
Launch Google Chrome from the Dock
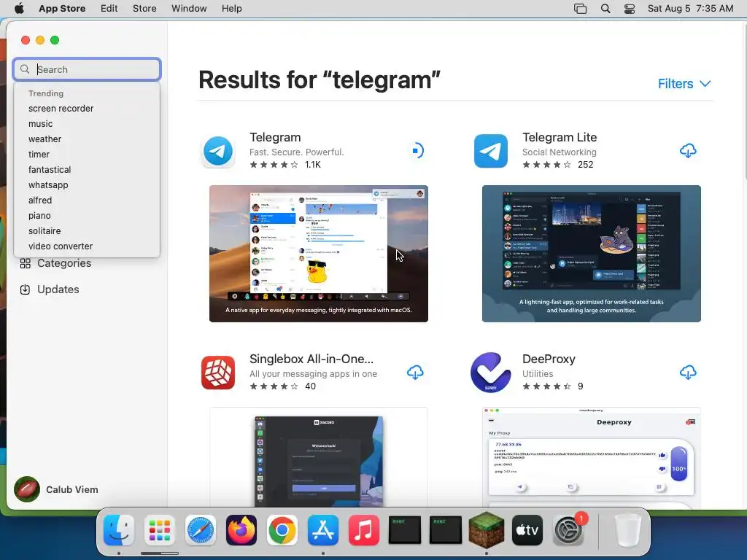(282, 530)
